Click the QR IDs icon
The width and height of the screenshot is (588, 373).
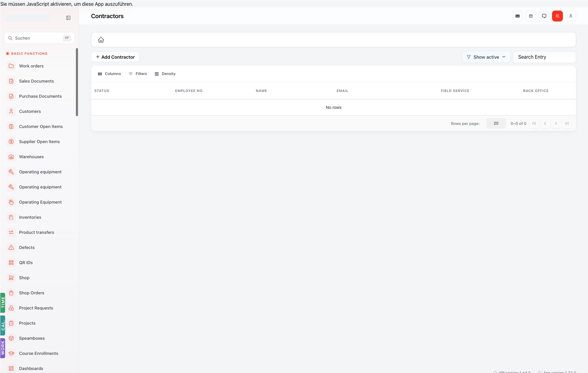[11, 263]
